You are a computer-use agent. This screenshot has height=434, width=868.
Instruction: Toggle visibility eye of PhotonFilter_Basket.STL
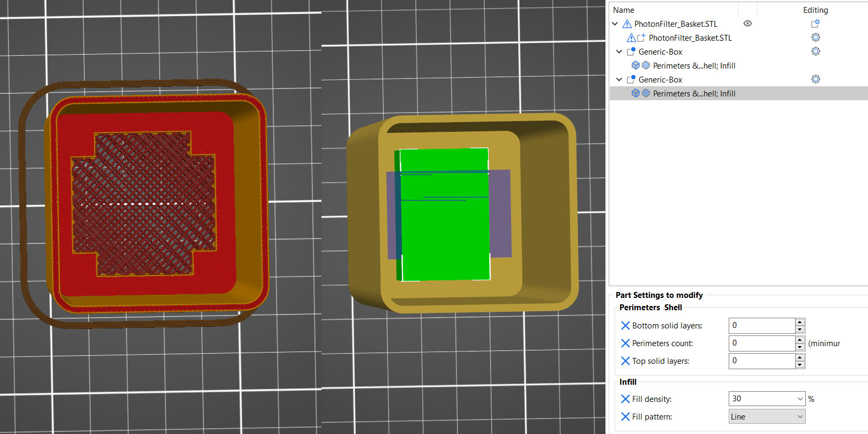tap(747, 24)
